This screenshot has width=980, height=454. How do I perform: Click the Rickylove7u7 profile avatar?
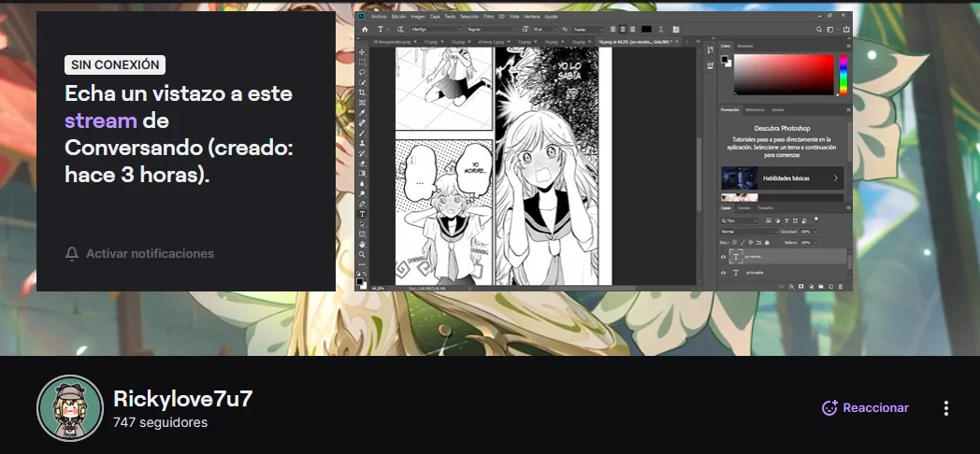69,408
